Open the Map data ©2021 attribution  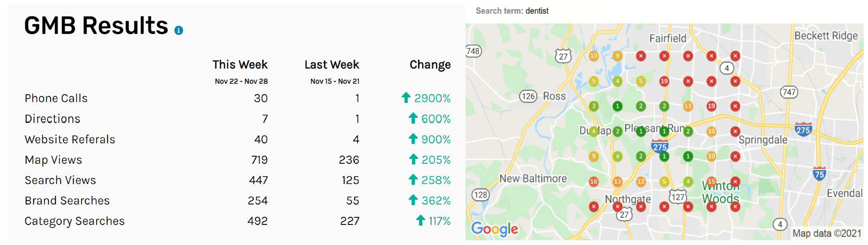click(827, 233)
